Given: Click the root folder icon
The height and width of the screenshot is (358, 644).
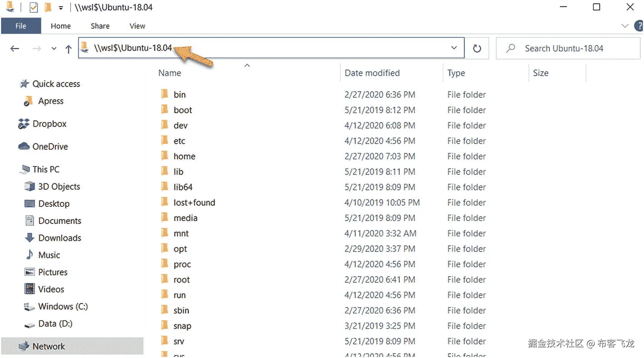Looking at the screenshot, I should (x=164, y=279).
